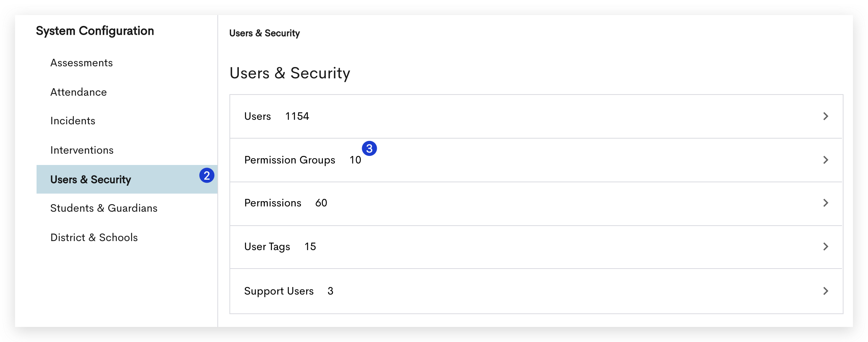The width and height of the screenshot is (868, 342).
Task: Click the Support Users count 3
Action: pyautogui.click(x=330, y=291)
